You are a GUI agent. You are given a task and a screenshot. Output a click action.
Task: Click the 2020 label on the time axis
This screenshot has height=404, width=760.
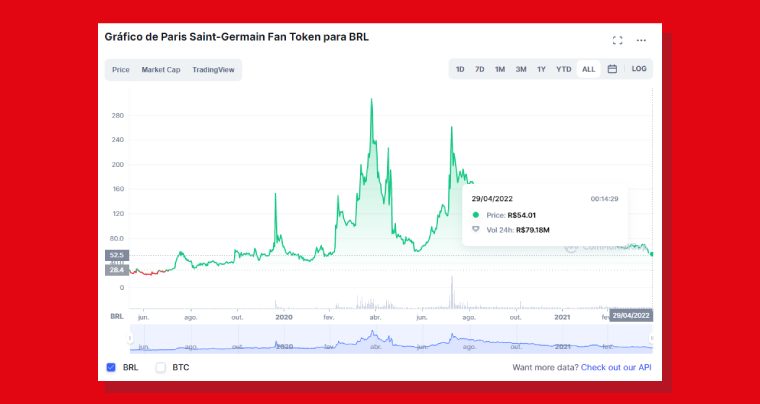pos(284,317)
